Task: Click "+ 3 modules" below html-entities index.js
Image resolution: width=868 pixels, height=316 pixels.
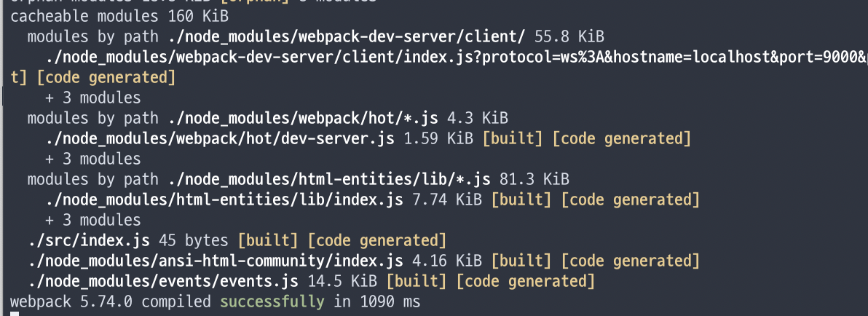Action: click(92, 221)
